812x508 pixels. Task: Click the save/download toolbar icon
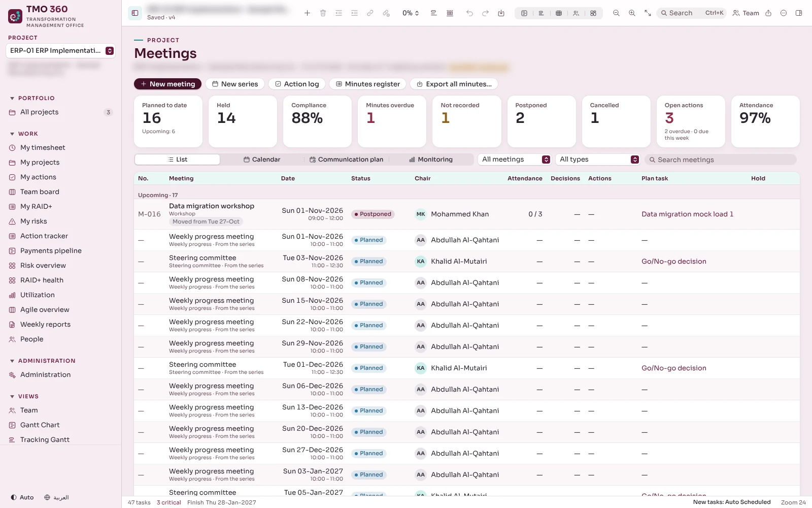click(x=501, y=13)
